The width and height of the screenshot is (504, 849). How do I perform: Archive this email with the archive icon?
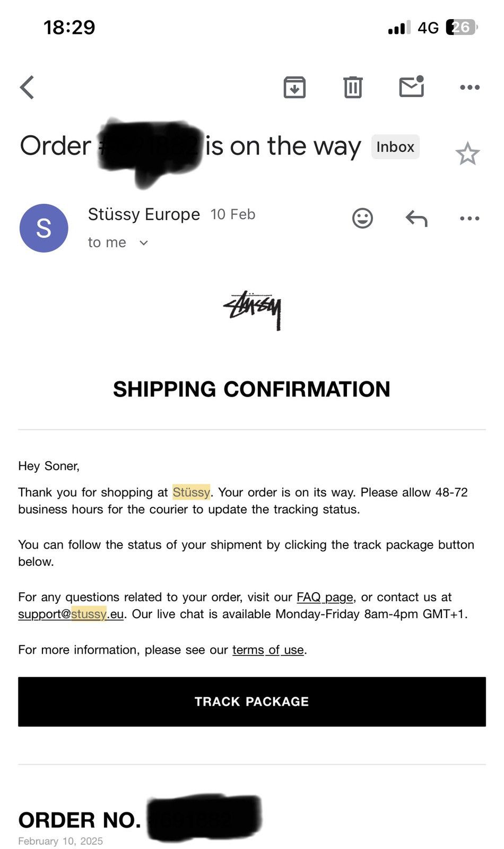click(x=294, y=88)
